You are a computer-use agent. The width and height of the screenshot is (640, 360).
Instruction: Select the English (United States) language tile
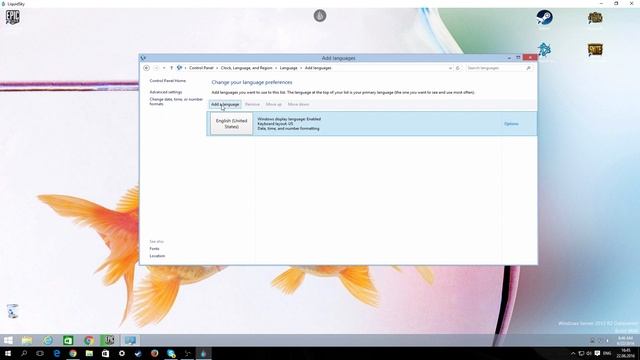tap(231, 124)
